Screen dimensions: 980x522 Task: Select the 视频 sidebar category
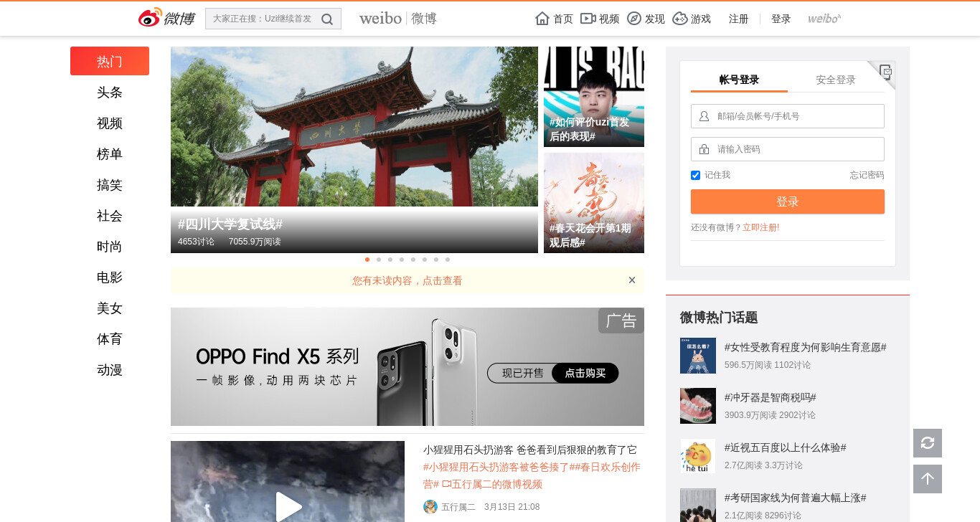110,123
